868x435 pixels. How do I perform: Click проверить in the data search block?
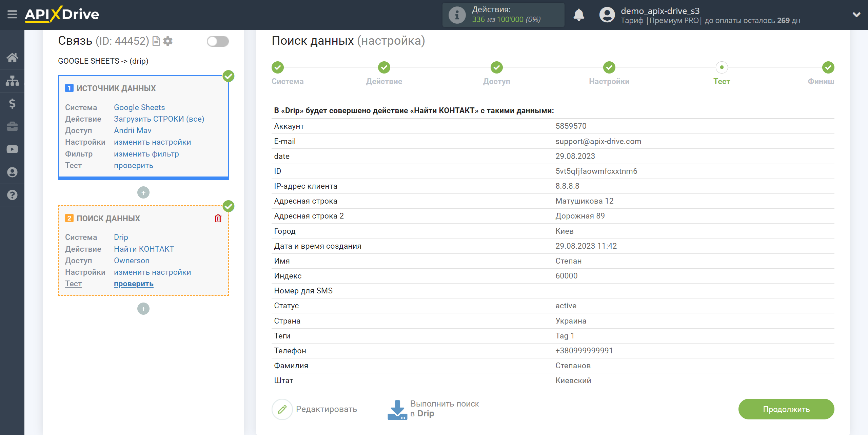pos(134,284)
